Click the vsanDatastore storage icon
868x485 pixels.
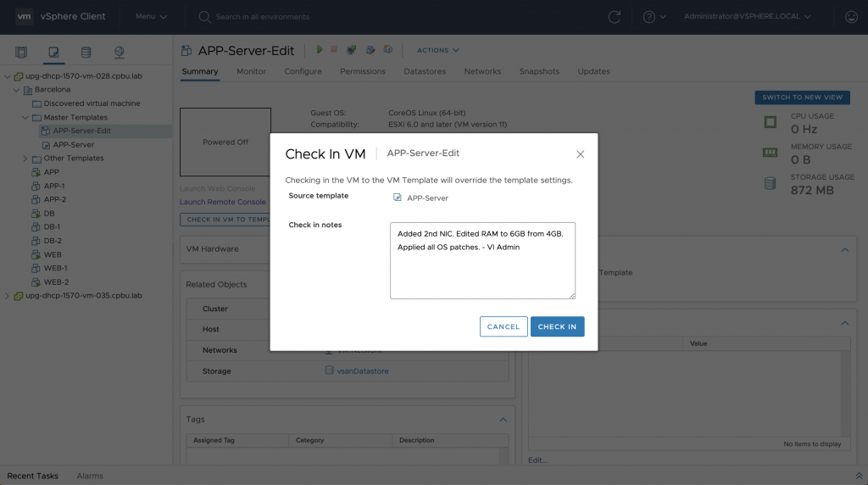click(329, 371)
